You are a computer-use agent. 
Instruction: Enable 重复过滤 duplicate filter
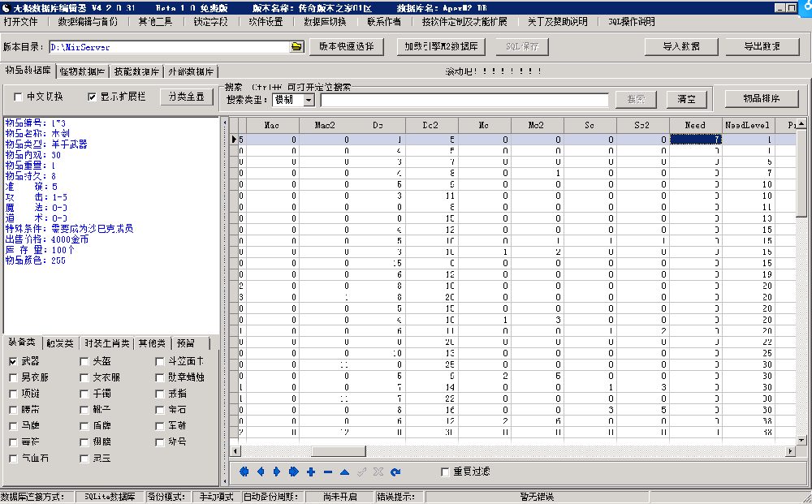click(445, 471)
